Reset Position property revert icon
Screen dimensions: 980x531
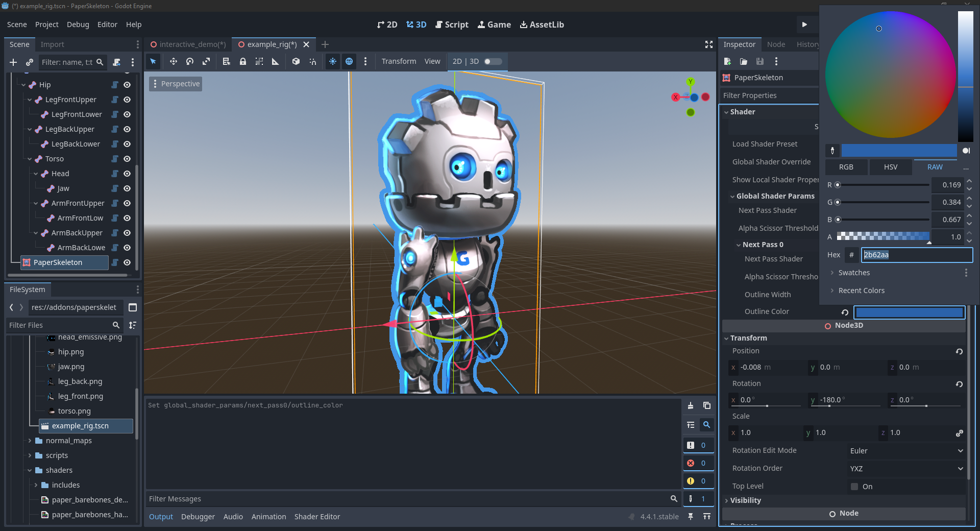click(959, 351)
